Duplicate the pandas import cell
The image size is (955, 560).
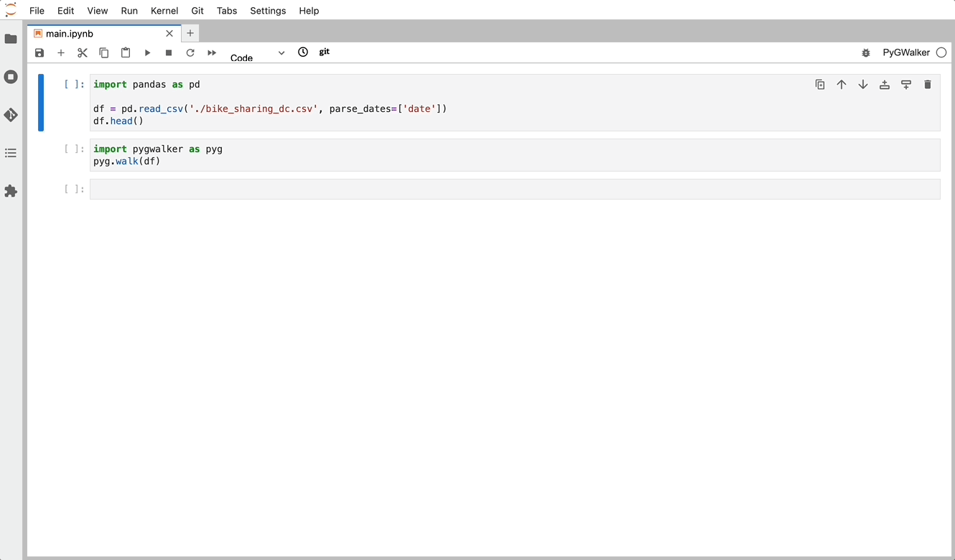820,84
